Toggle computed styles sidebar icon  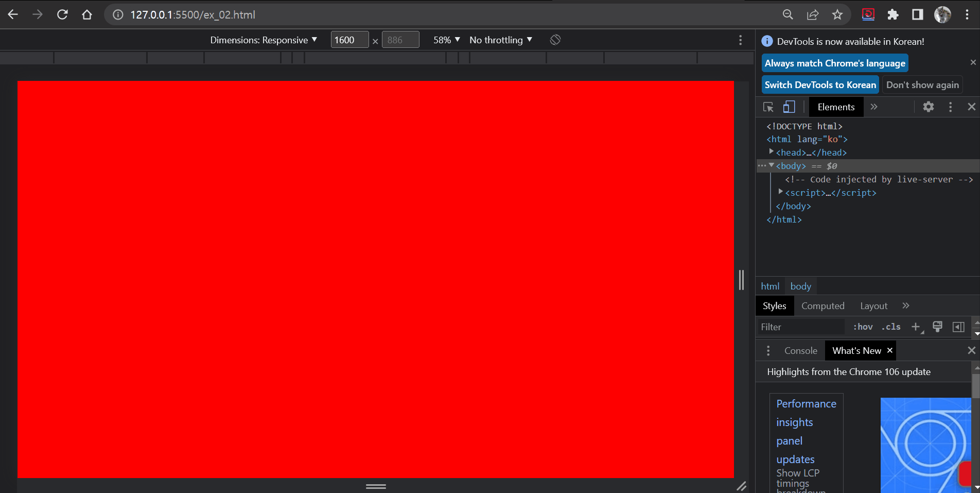[x=958, y=327]
